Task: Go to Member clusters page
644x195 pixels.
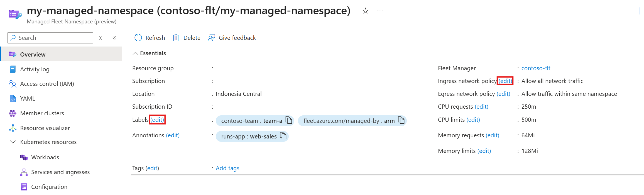Action: [42, 113]
